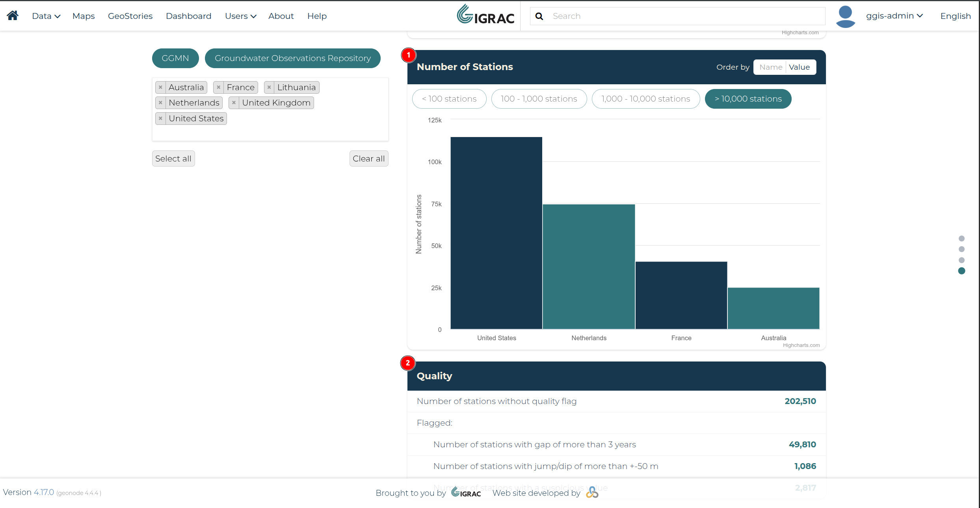Click the Clear all button
Viewport: 980px width, 508px height.
pyautogui.click(x=369, y=159)
